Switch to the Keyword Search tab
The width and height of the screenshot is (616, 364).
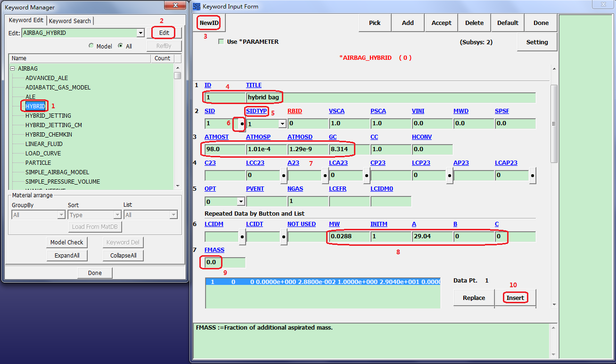click(x=70, y=21)
